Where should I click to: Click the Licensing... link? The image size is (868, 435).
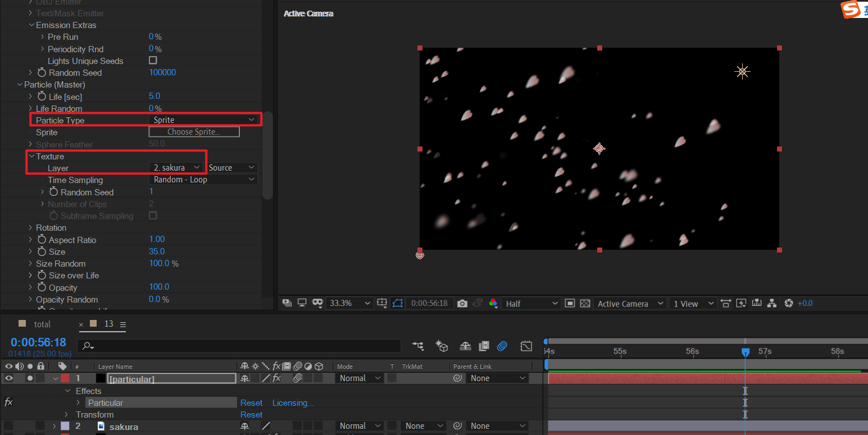coord(293,402)
